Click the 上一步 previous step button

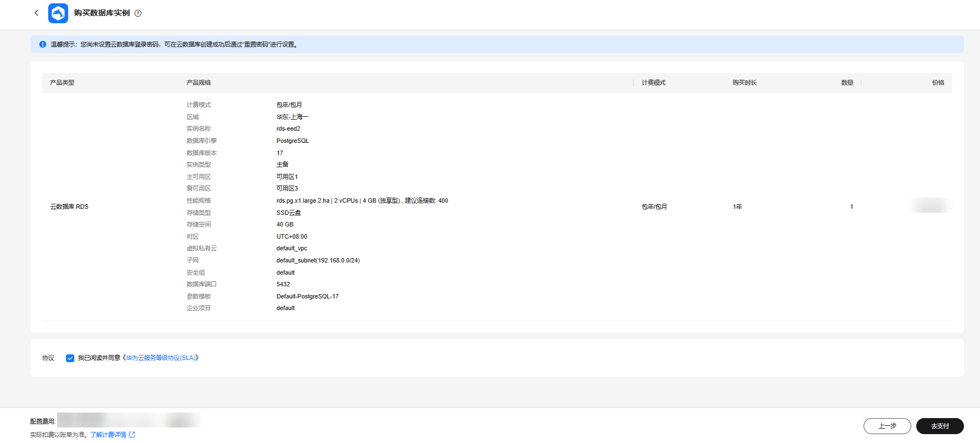click(x=887, y=426)
